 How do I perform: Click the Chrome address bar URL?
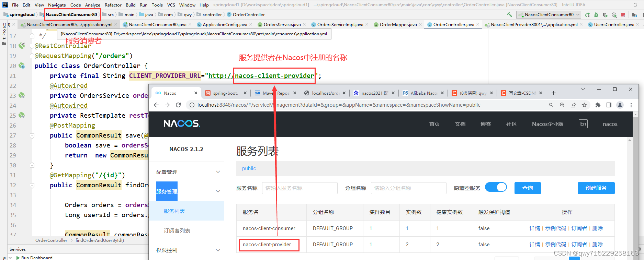[x=339, y=105]
